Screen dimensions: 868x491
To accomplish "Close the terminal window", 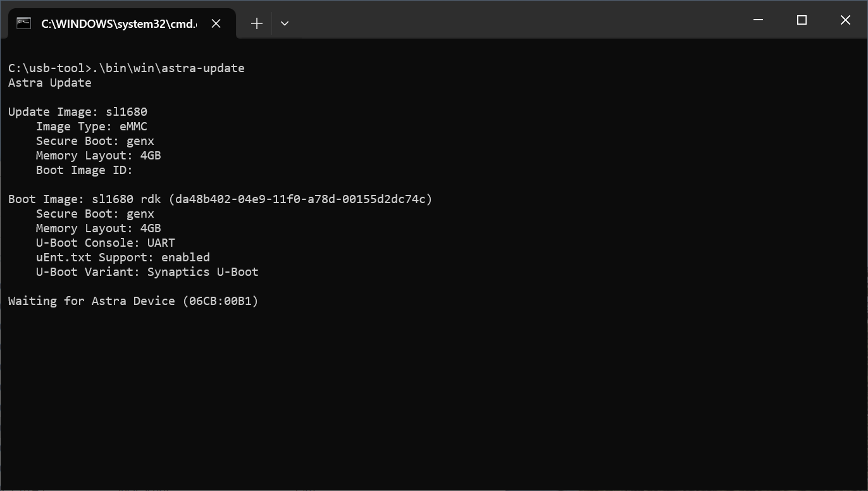I will (845, 20).
